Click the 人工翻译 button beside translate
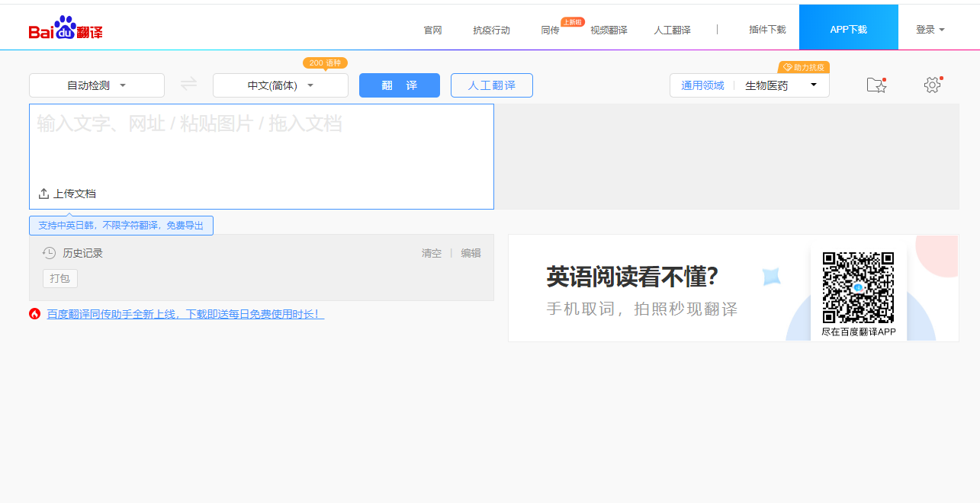The image size is (980, 503). tap(491, 85)
